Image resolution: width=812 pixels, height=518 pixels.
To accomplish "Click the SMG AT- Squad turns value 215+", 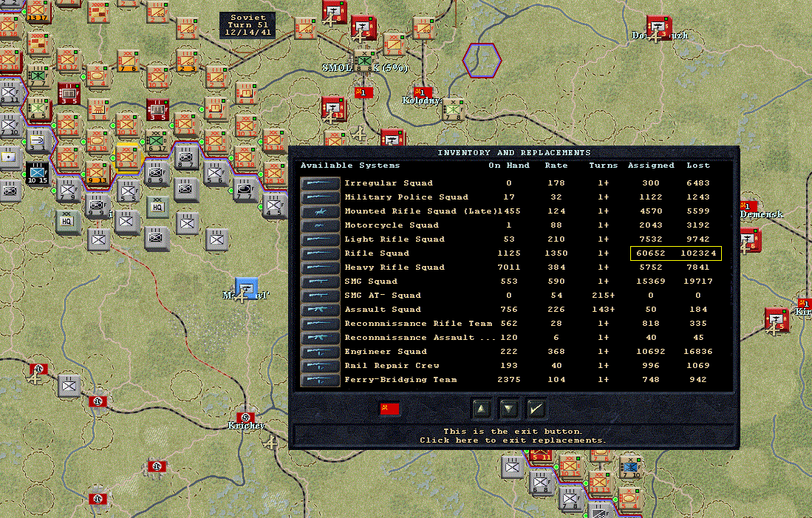I will coord(604,296).
